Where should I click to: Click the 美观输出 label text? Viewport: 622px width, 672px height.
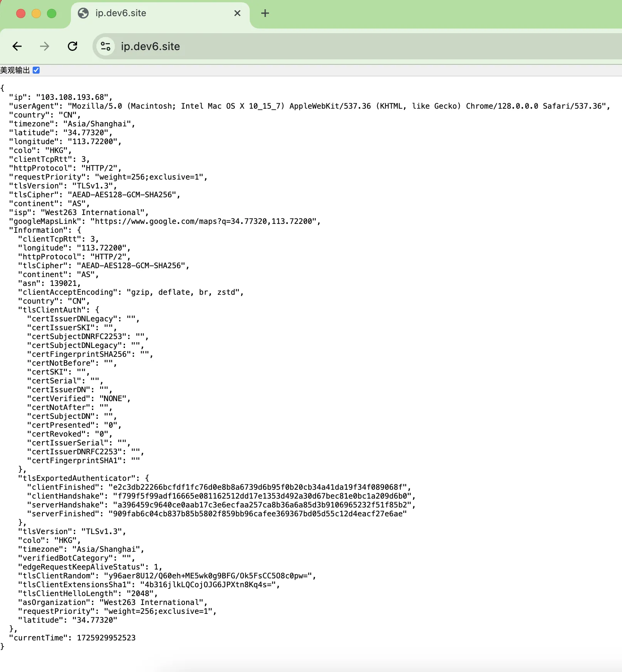pyautogui.click(x=15, y=70)
